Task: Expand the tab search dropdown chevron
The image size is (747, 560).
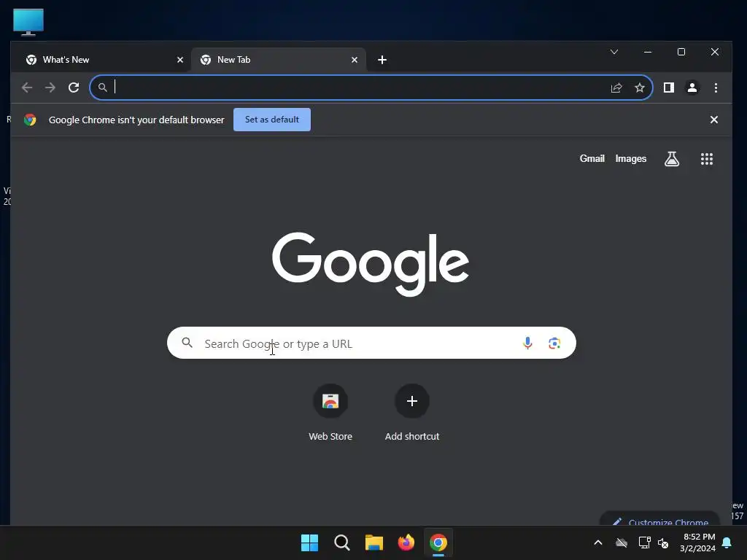Action: (614, 52)
